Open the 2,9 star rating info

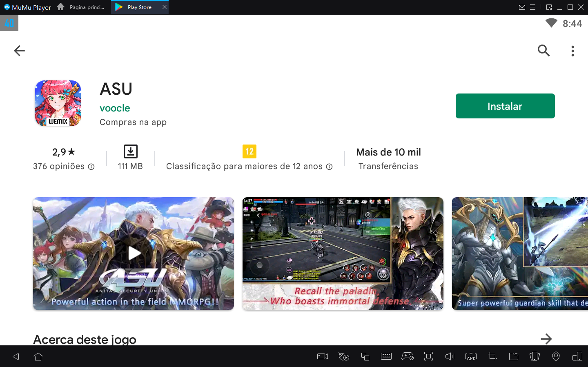[x=64, y=152]
